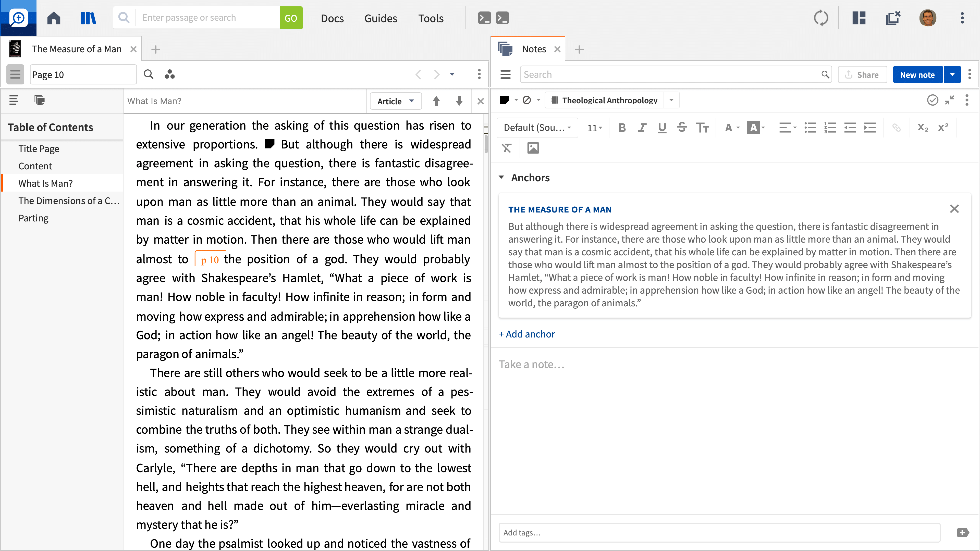Click the Add anchor link

coord(526,334)
